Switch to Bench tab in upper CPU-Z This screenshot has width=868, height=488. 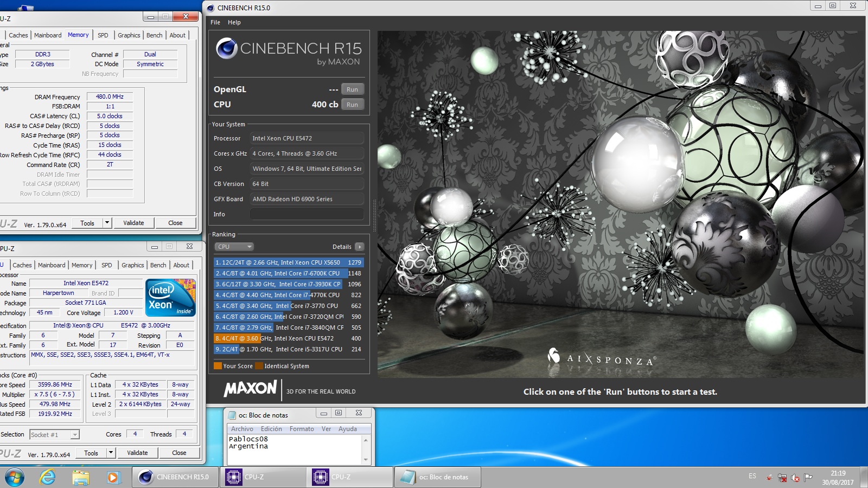tap(155, 35)
